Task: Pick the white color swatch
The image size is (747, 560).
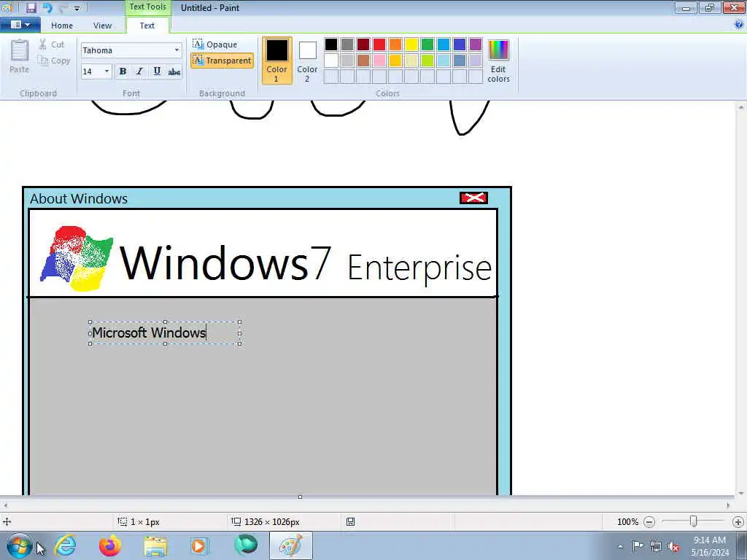Action: pos(331,61)
